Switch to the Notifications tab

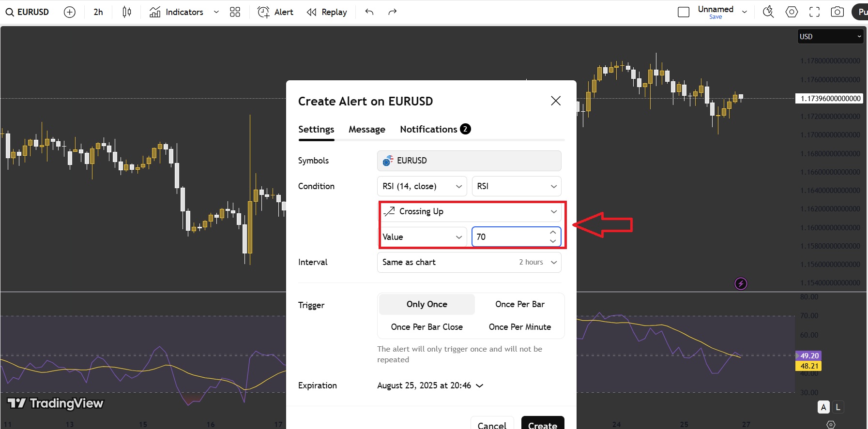[435, 129]
